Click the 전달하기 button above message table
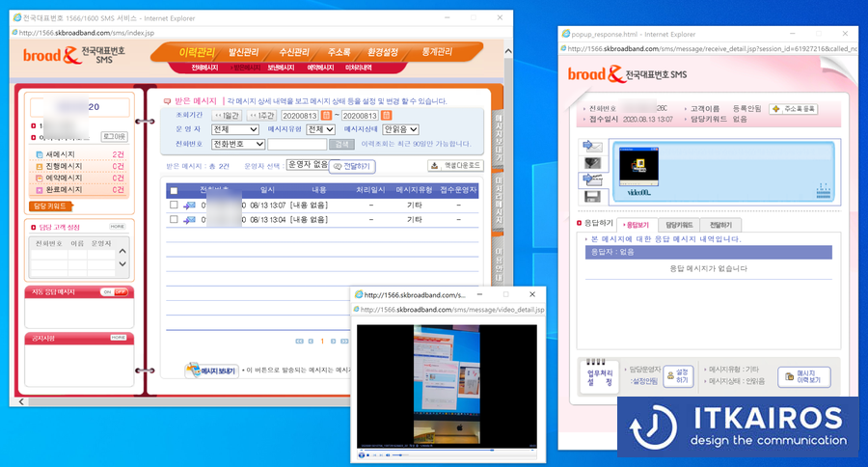 pos(352,166)
